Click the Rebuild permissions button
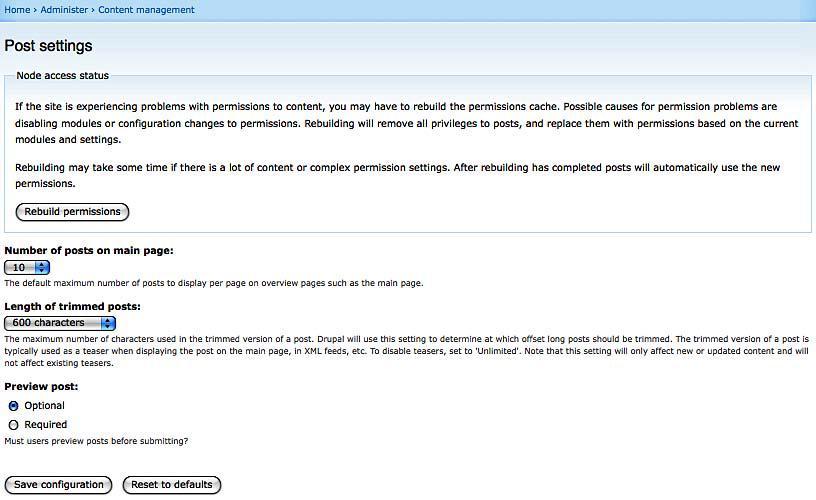This screenshot has width=816, height=500. 72,212
